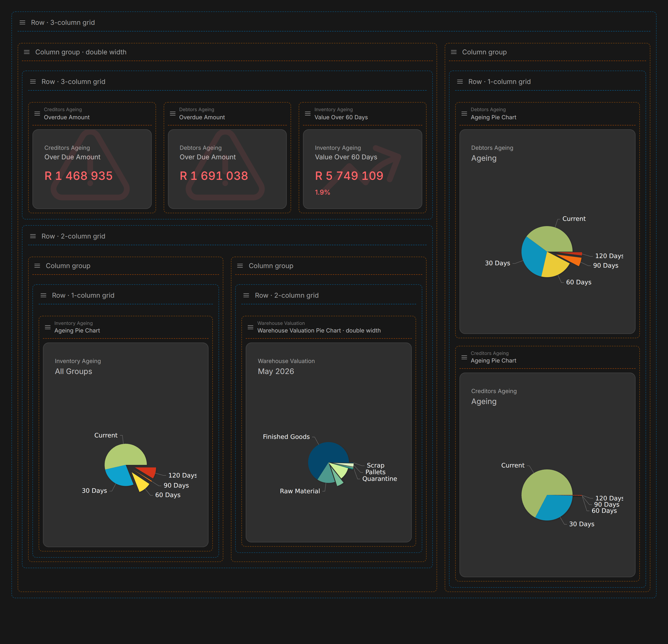Click the handle icon of the column group holding the Debtors pie
This screenshot has height=644, width=668.
tap(454, 52)
